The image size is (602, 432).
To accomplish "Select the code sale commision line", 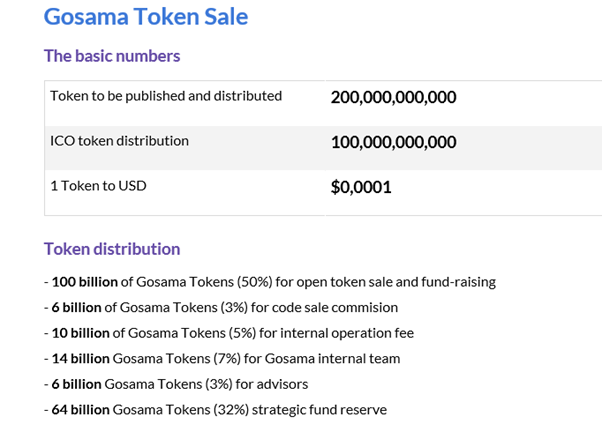I will point(221,308).
